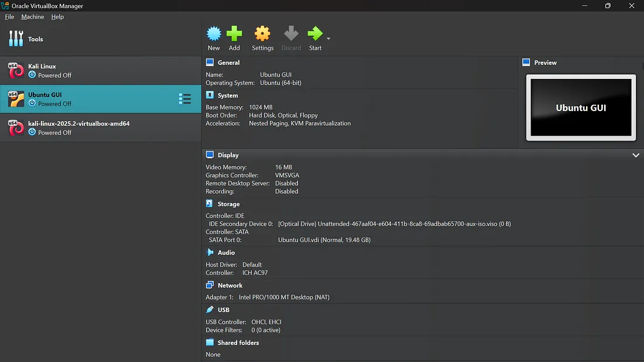Screen dimensions: 644x362
Task: Open the Start button dropdown arrow
Action: click(x=327, y=39)
